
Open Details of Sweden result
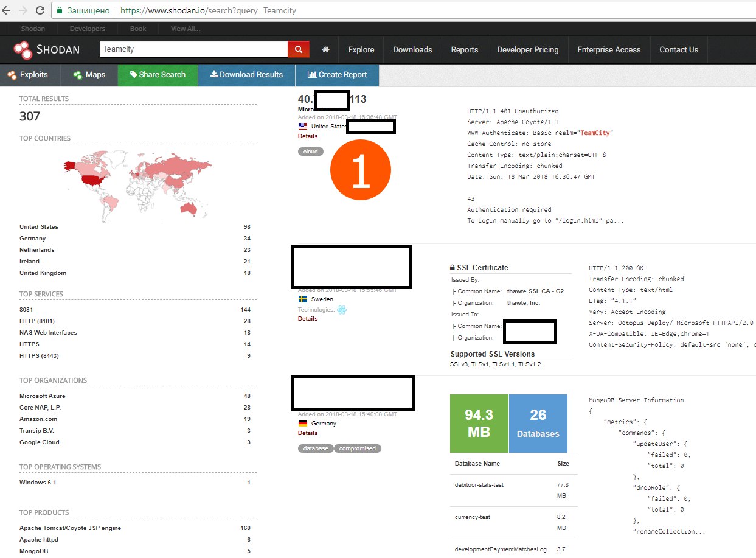coord(308,319)
